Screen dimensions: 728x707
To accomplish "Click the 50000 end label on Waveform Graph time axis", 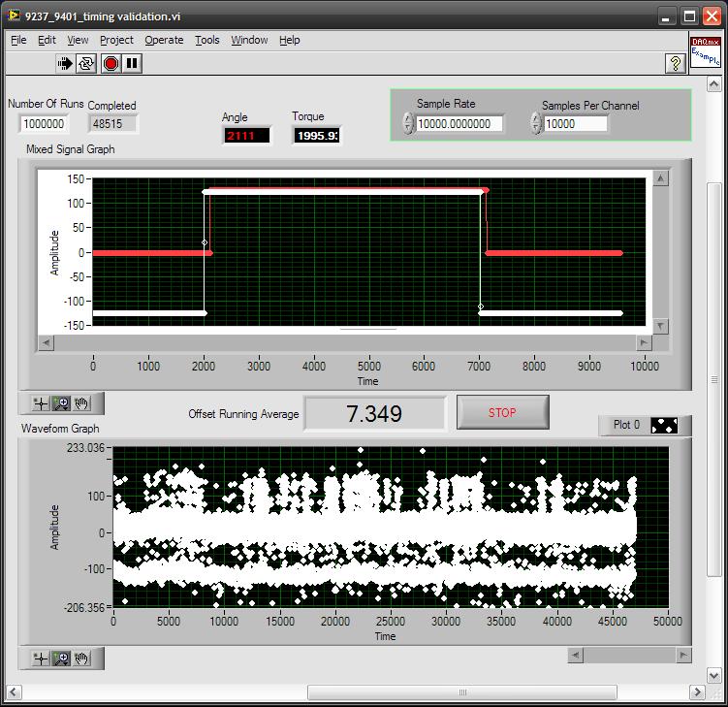I will 668,621.
